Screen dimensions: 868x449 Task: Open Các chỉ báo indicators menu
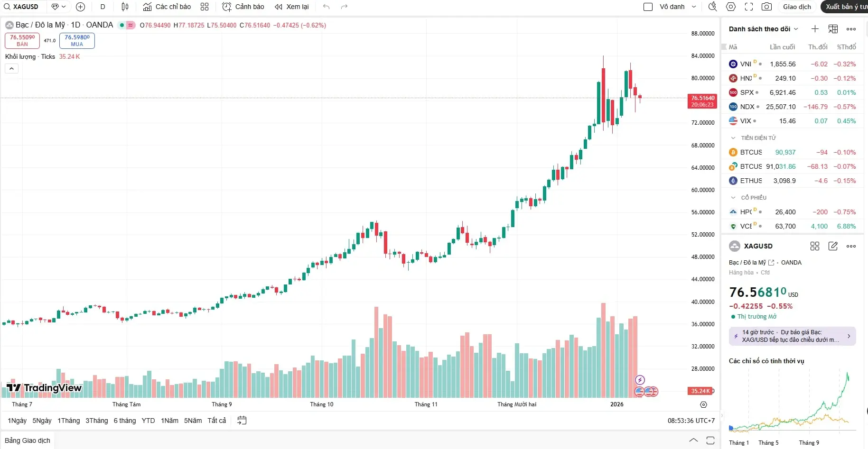[167, 7]
